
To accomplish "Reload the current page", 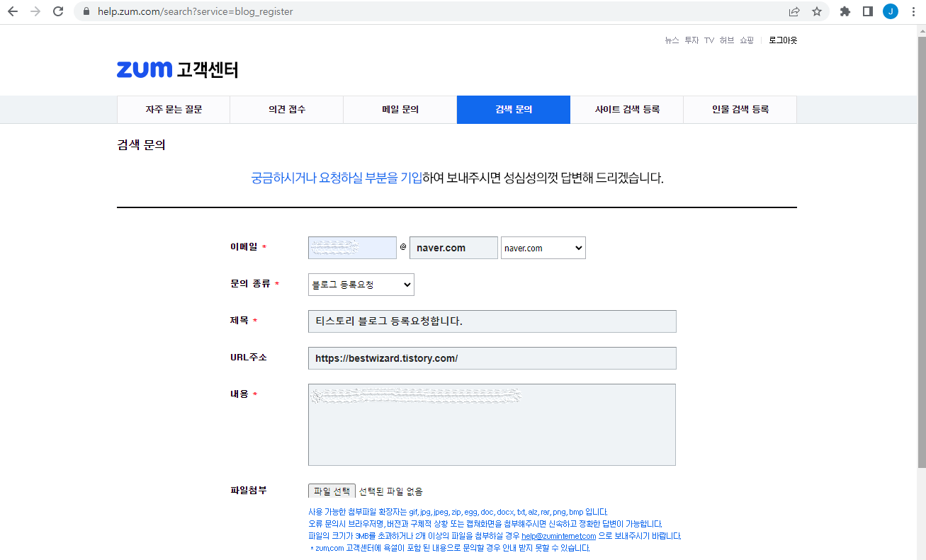I will pos(57,11).
